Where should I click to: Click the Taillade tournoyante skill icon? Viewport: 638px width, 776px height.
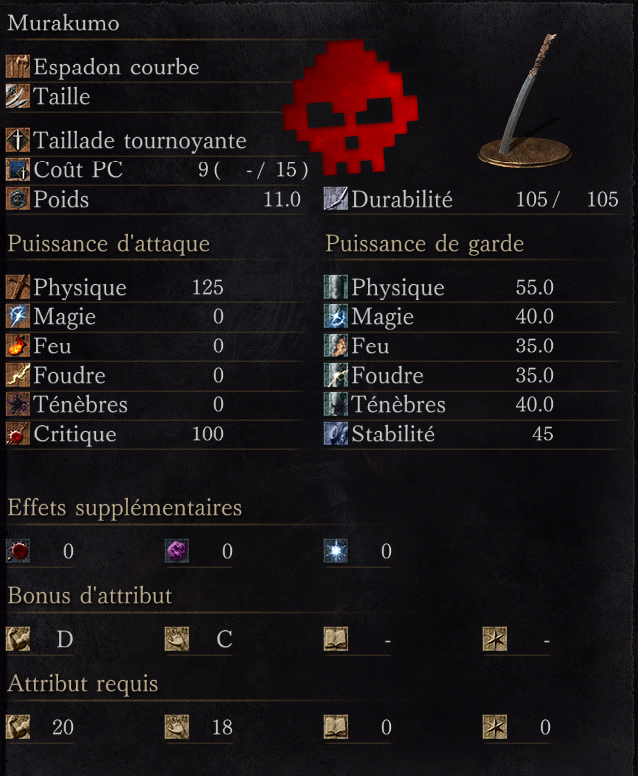pos(18,140)
